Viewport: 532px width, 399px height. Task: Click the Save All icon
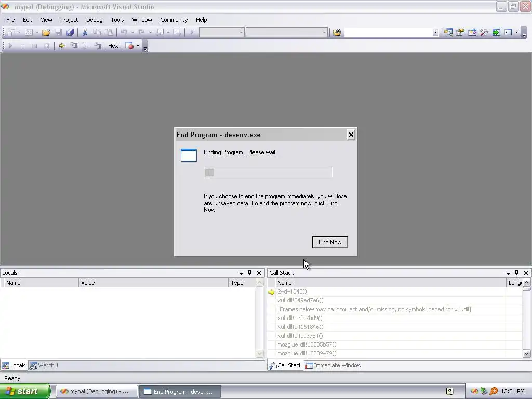coord(70,32)
